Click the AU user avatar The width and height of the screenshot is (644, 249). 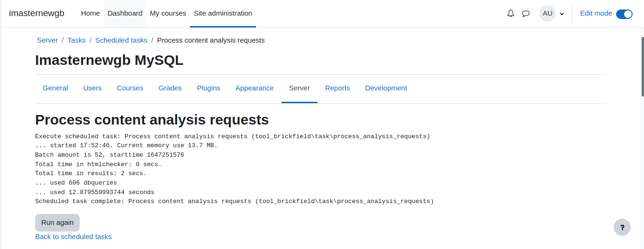pyautogui.click(x=547, y=13)
